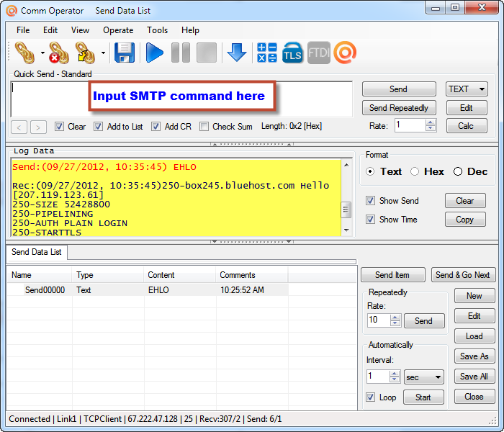Select Dec format radio button
This screenshot has width=504, height=432.
click(458, 171)
